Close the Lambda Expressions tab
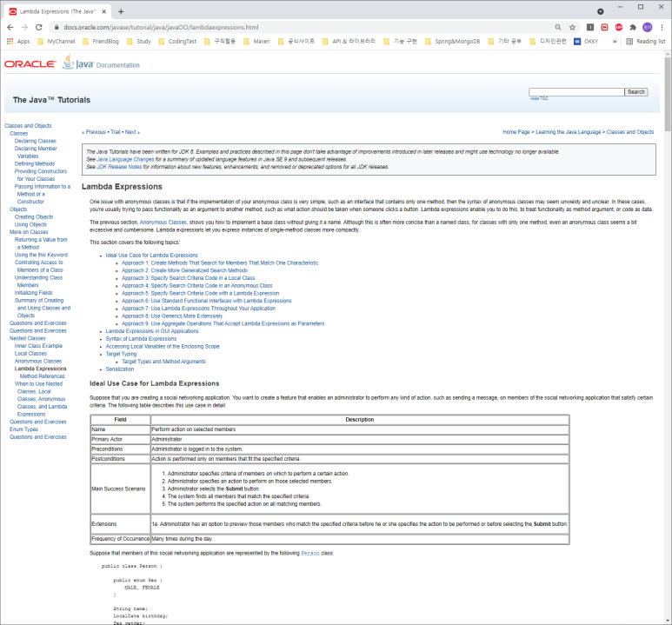Viewport: 672px width, 625px height. point(103,11)
